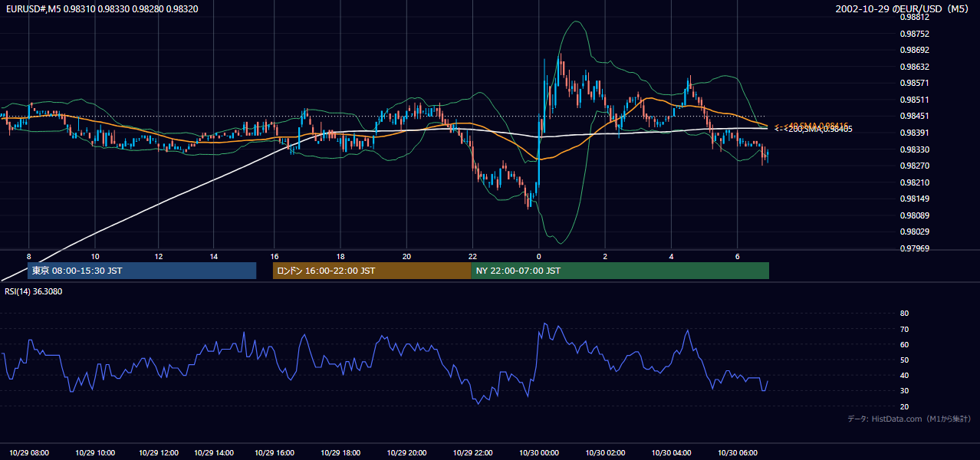Screen dimensions: 980x460
Task: Click bottom date label 10/29 22:00
Action: (x=472, y=453)
